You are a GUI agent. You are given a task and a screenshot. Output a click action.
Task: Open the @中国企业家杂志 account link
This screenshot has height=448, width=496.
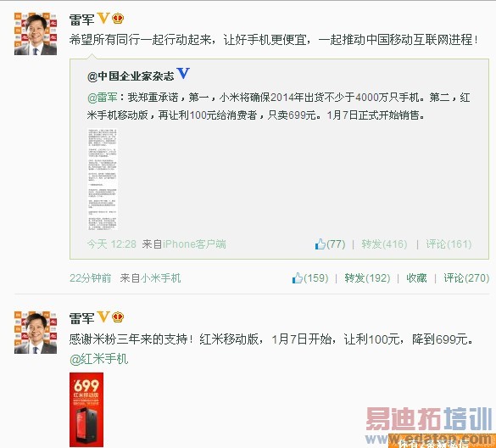[131, 76]
